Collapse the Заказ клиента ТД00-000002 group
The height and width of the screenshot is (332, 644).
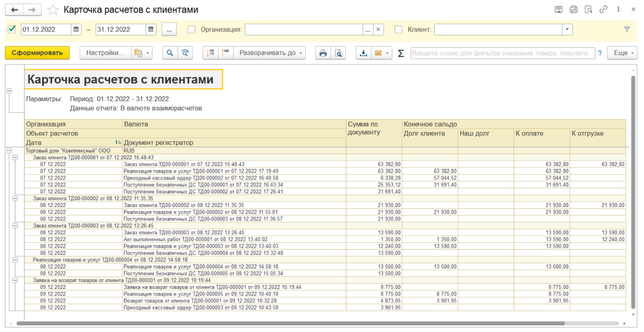click(x=15, y=198)
